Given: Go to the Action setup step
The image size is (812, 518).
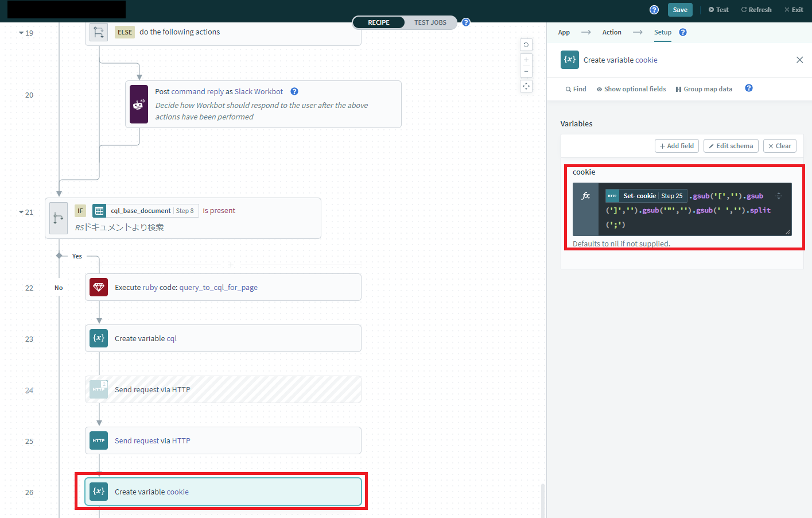Looking at the screenshot, I should tap(612, 32).
